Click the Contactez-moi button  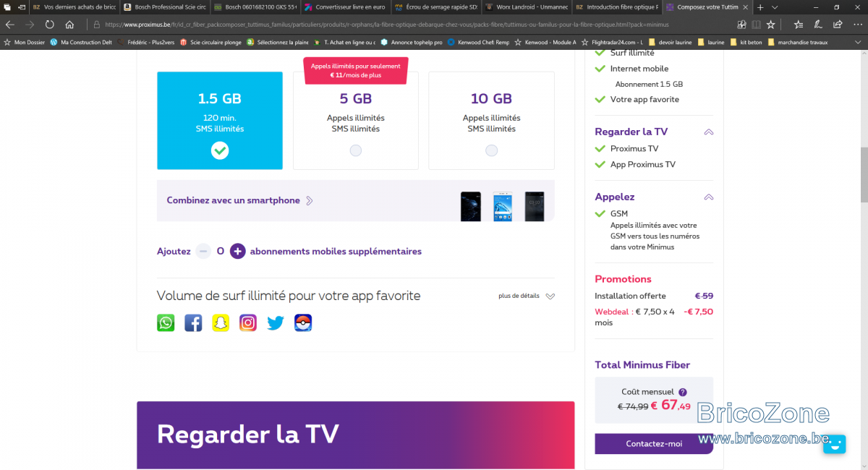[654, 444]
